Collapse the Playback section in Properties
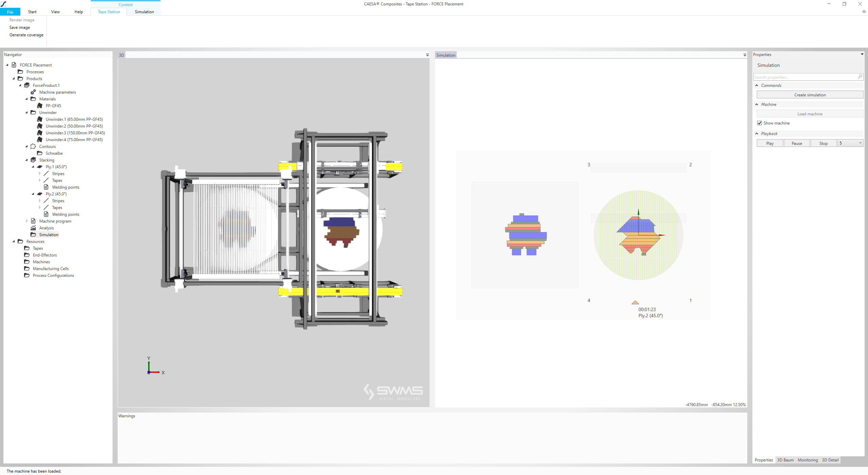Viewport: 868px width, 475px height. point(757,134)
